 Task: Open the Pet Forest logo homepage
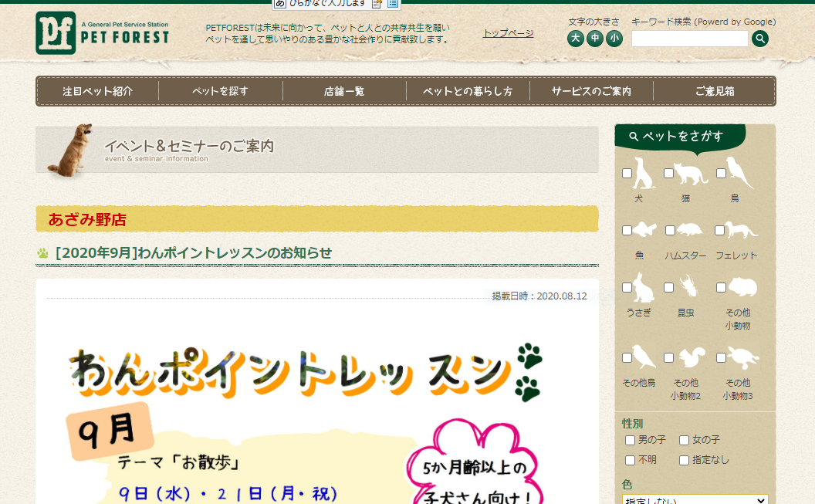click(103, 32)
